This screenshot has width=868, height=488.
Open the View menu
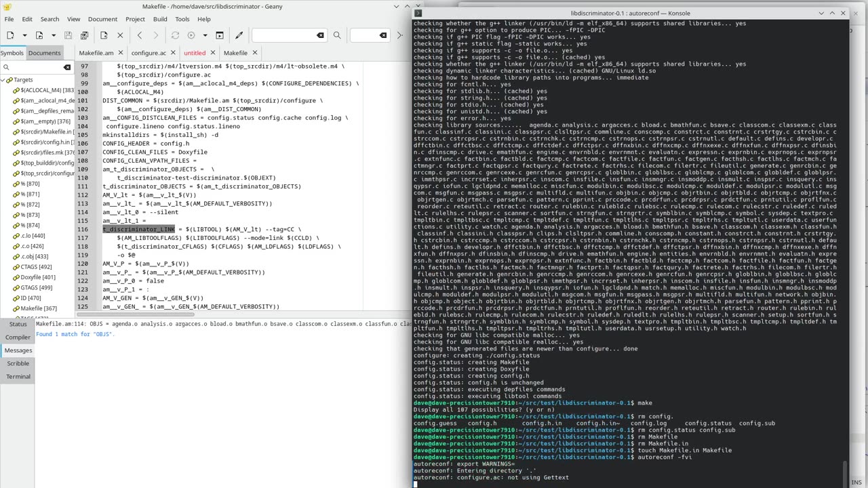pyautogui.click(x=73, y=19)
